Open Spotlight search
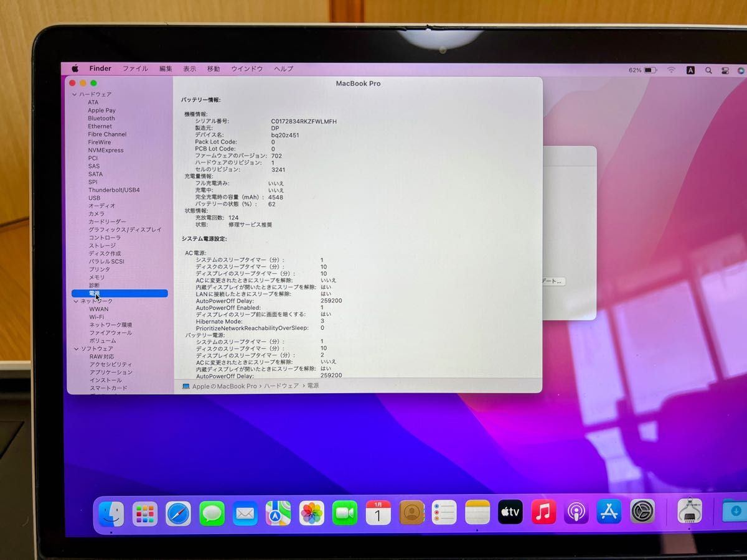 point(708,70)
